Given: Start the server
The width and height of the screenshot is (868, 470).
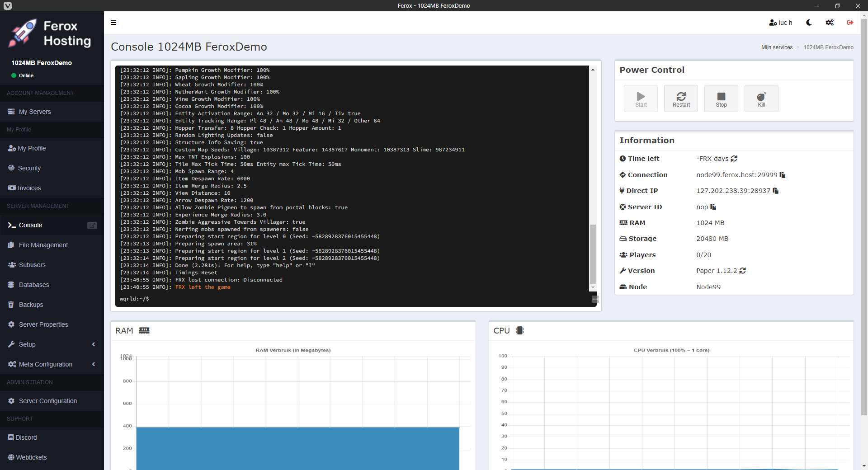Looking at the screenshot, I should click(x=641, y=99).
